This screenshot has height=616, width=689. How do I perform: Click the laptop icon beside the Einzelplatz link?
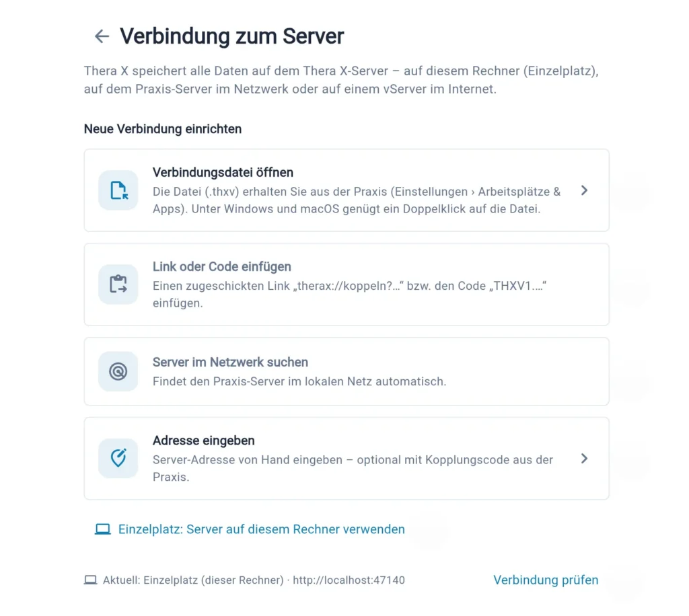pyautogui.click(x=103, y=529)
